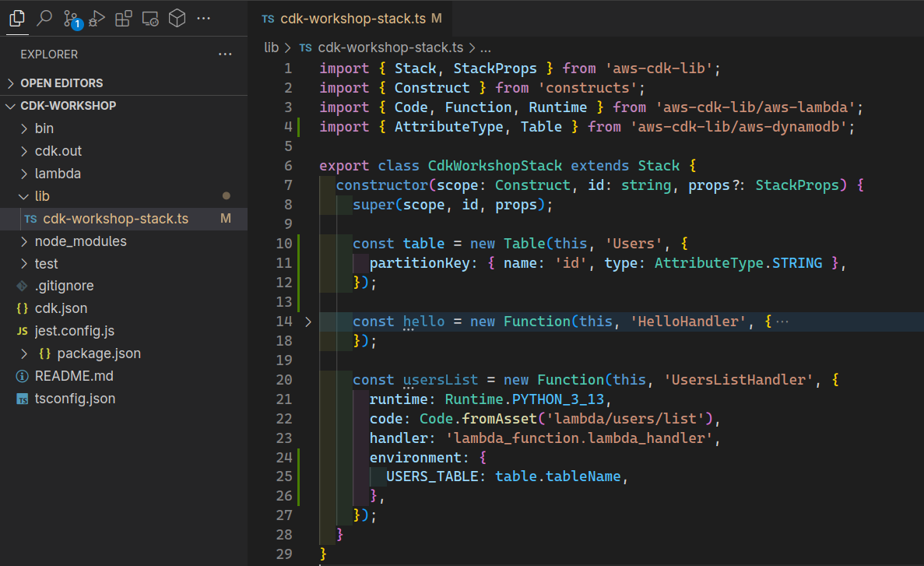The image size is (924, 566).
Task: Open the Search view icon
Action: 44,19
